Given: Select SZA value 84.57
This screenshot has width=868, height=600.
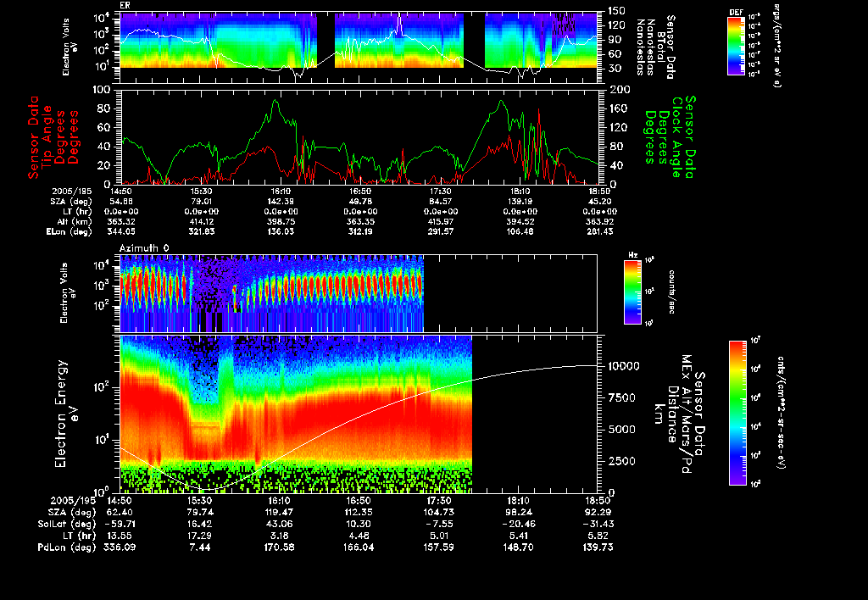Looking at the screenshot, I should point(441,202).
